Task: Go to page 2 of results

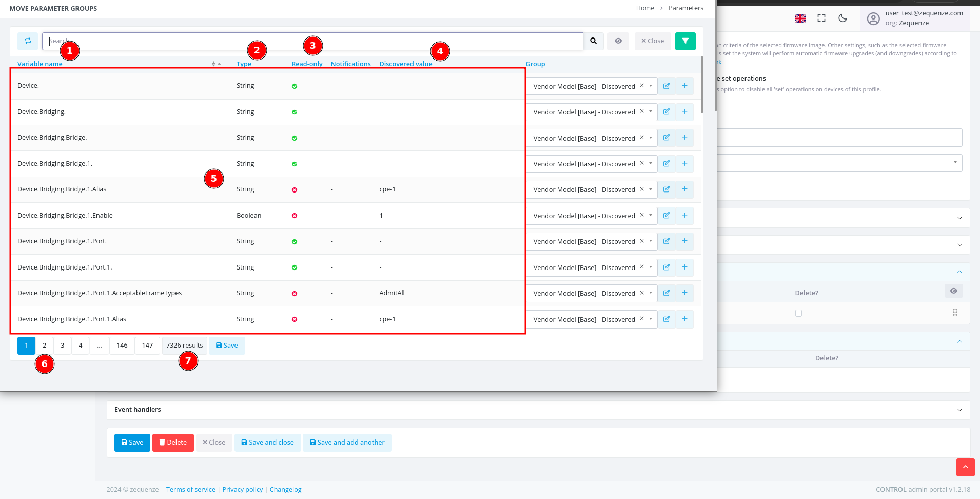Action: (44, 346)
